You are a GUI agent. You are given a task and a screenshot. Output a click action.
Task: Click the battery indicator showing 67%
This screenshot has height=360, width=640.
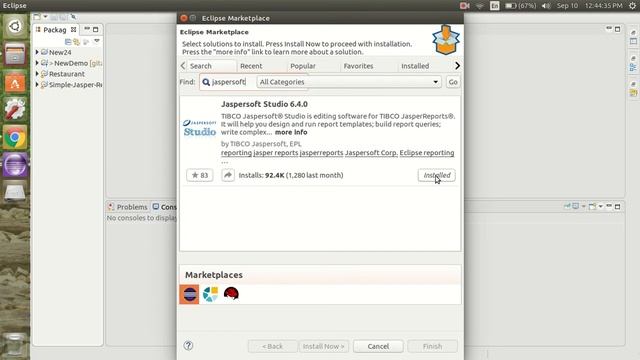[x=520, y=6]
